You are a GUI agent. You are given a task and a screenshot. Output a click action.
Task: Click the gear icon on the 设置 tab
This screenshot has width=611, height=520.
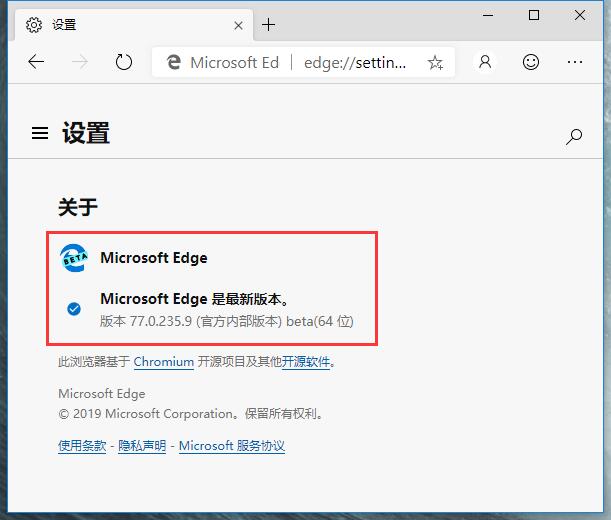[34, 25]
